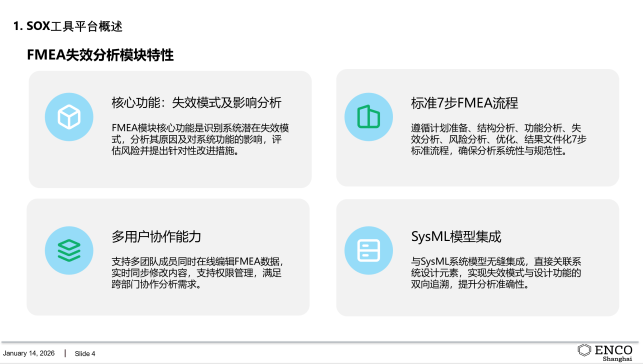643x364 pixels.
Task: Click the server icon beside SysML模型集成
Action: (369, 250)
